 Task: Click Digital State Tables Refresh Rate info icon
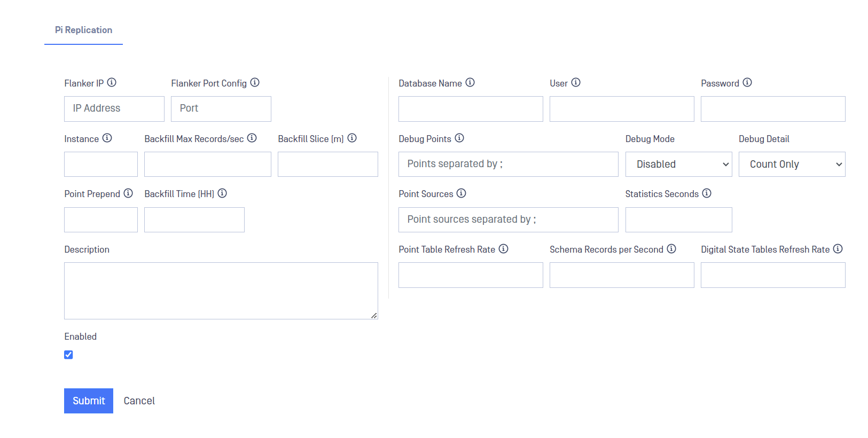click(x=838, y=248)
